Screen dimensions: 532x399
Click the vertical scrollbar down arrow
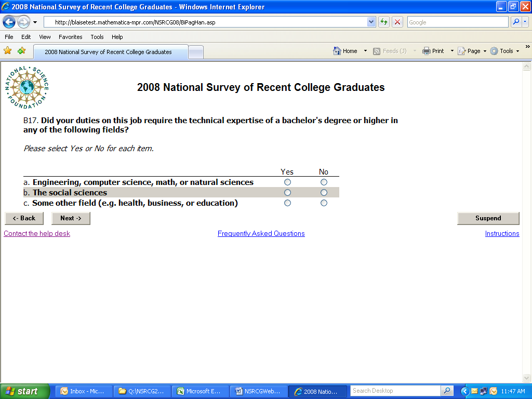point(526,378)
